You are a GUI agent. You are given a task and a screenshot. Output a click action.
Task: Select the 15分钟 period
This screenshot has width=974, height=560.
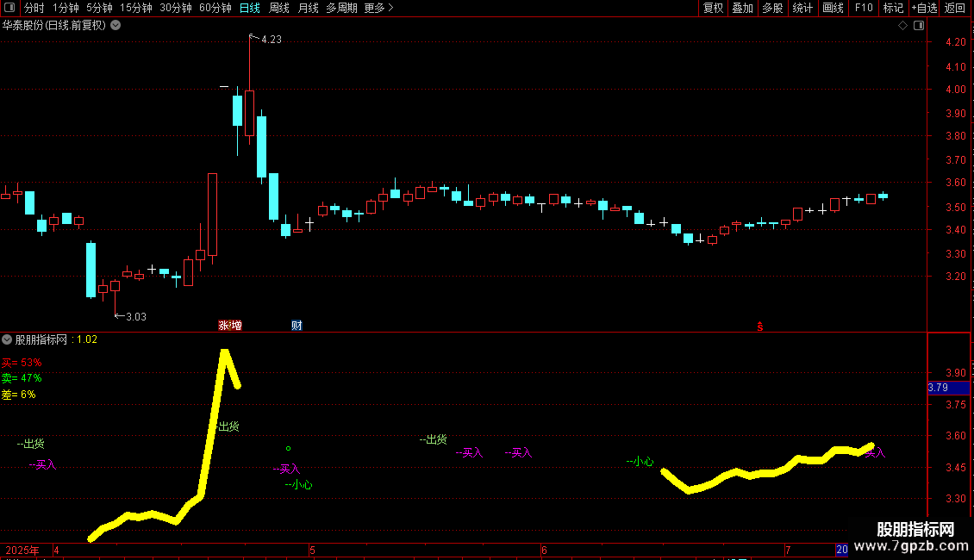[x=135, y=8]
